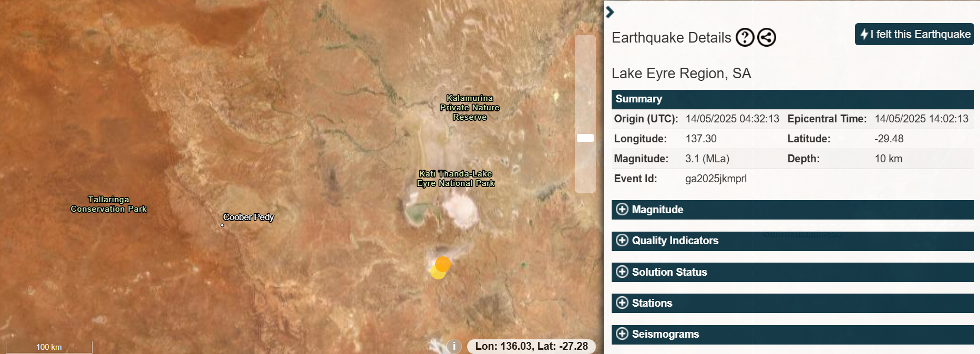Select the orange earthquake marker on map
980x354 pixels.
[443, 263]
